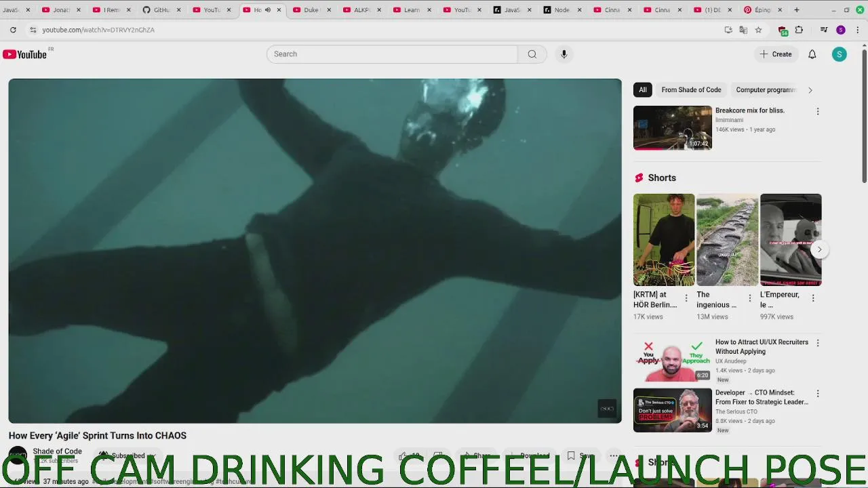Image resolution: width=868 pixels, height=488 pixels.
Task: Close the GitHub tab
Action: (178, 10)
